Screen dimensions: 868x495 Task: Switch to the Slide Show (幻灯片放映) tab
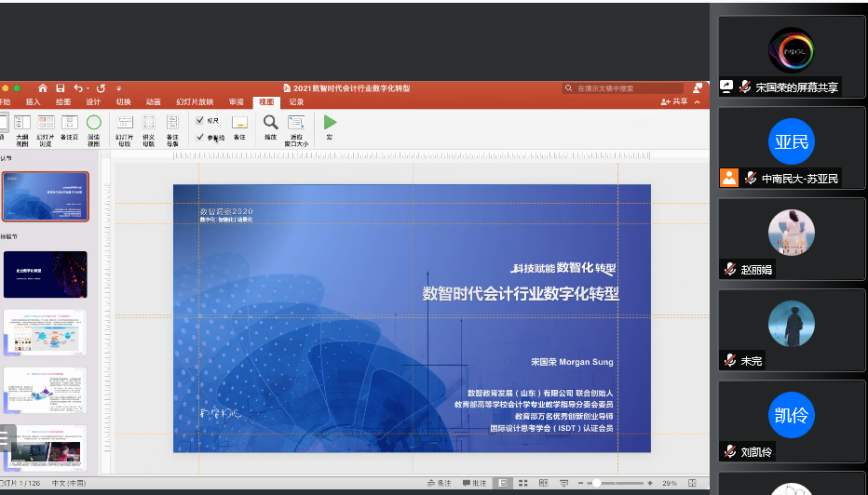pos(195,101)
